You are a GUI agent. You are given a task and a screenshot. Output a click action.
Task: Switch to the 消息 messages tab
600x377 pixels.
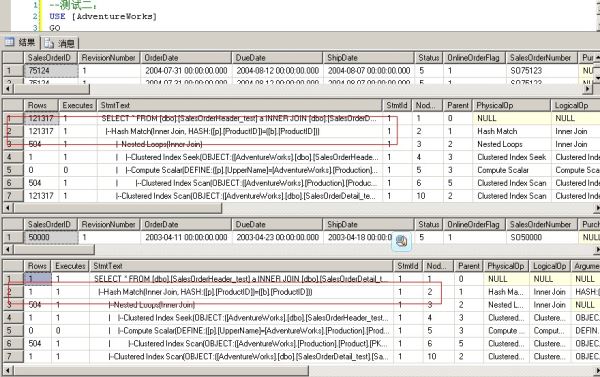click(x=60, y=43)
